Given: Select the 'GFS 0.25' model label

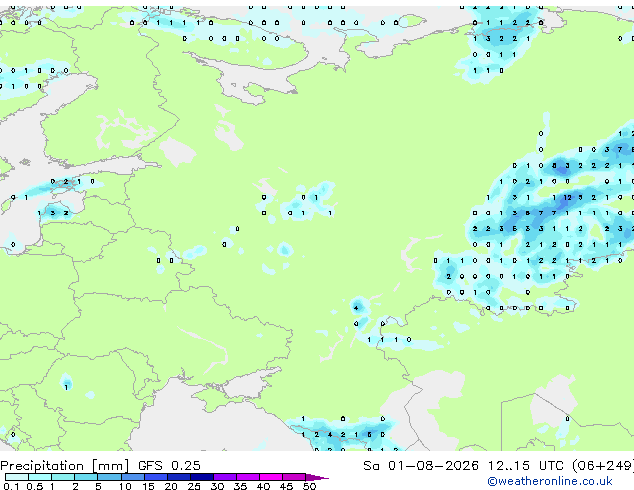Looking at the screenshot, I should [169, 466].
